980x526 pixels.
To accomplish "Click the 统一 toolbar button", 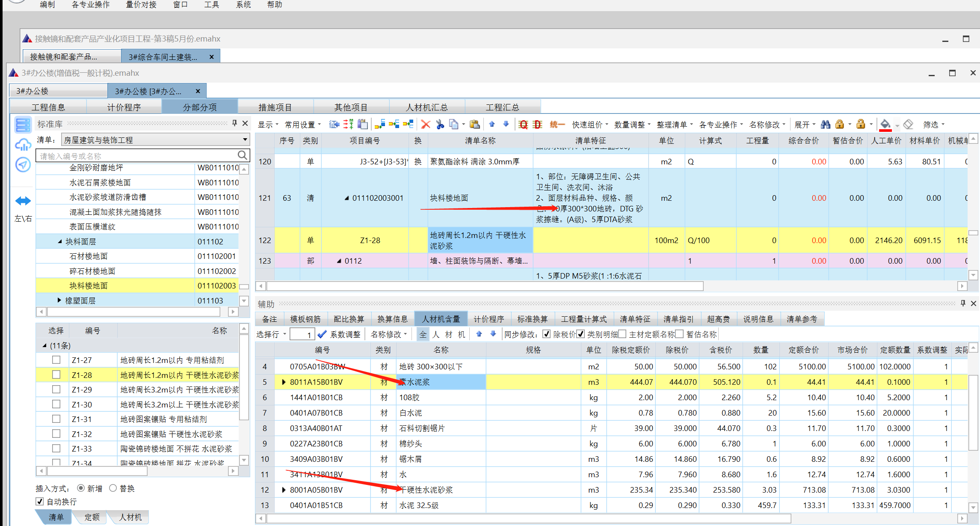I will tap(557, 125).
